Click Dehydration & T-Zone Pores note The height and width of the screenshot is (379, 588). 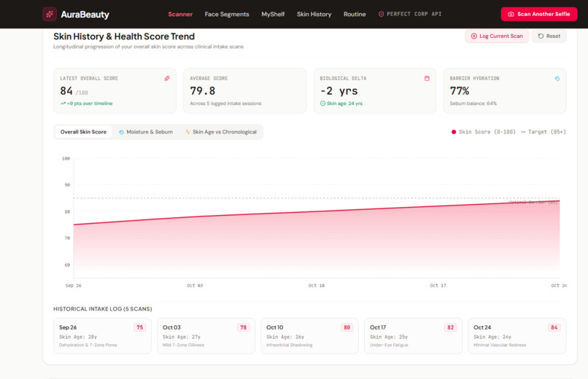88,345
